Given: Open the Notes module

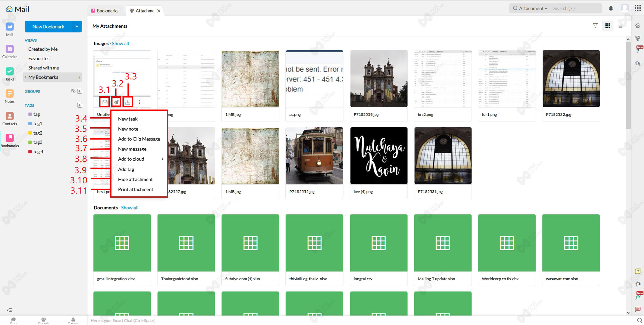Looking at the screenshot, I should pos(10,96).
